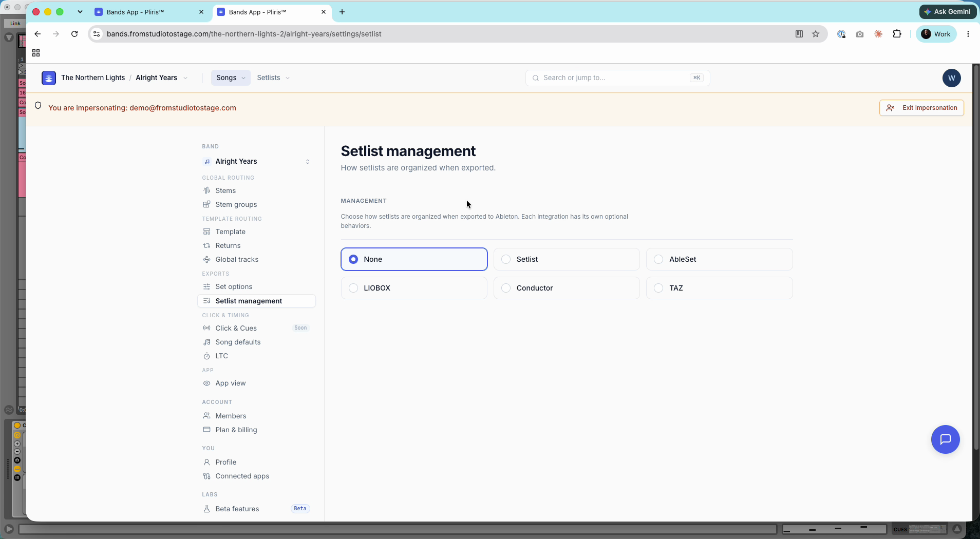
Task: Click the Setlist management sidebar item
Action: tap(256, 301)
